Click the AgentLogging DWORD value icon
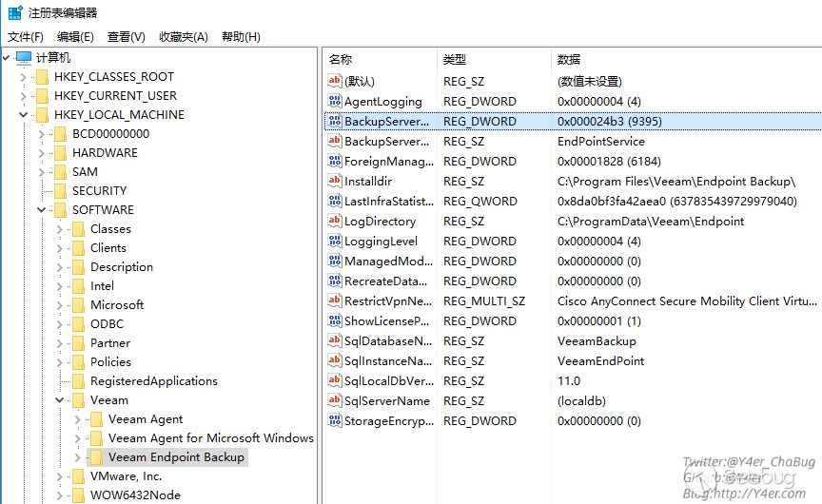 pos(335,101)
